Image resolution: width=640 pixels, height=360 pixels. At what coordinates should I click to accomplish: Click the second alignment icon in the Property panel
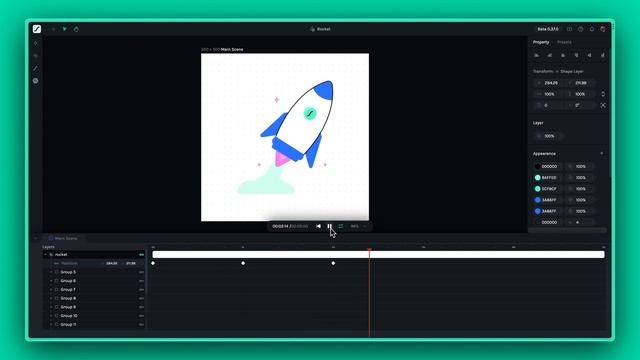[x=550, y=55]
